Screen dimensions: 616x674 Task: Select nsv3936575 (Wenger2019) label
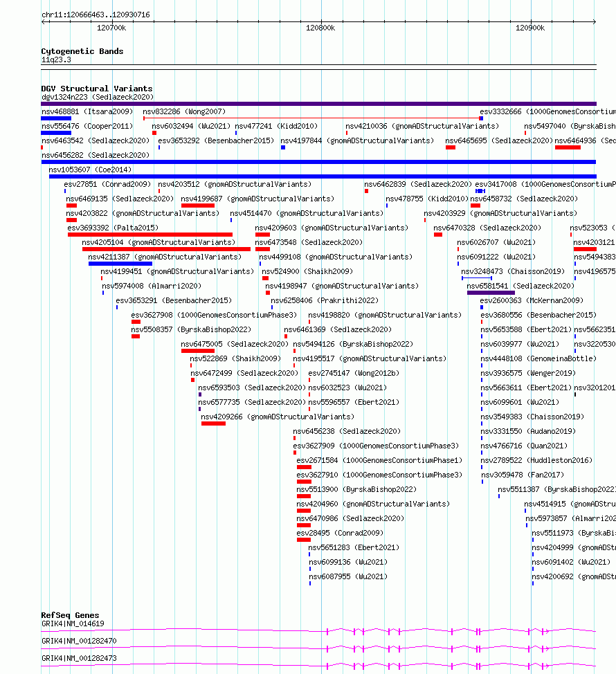528,374
